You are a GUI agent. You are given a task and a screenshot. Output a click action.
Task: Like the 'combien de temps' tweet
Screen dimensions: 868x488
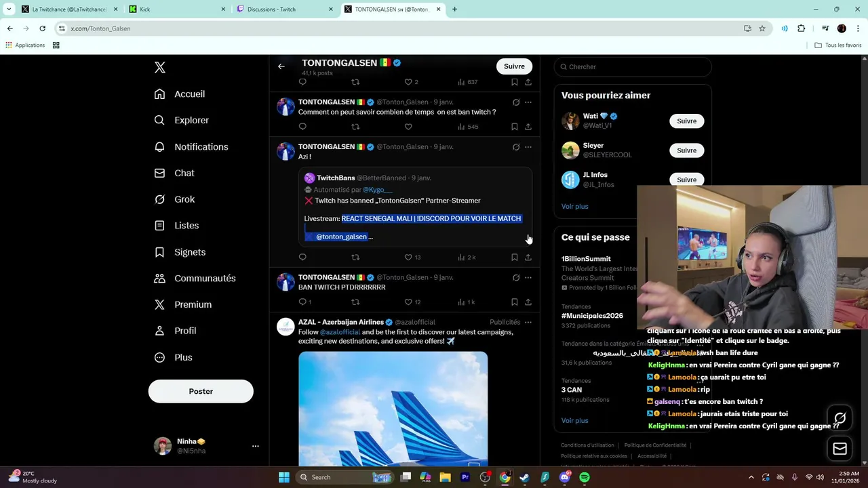(408, 127)
